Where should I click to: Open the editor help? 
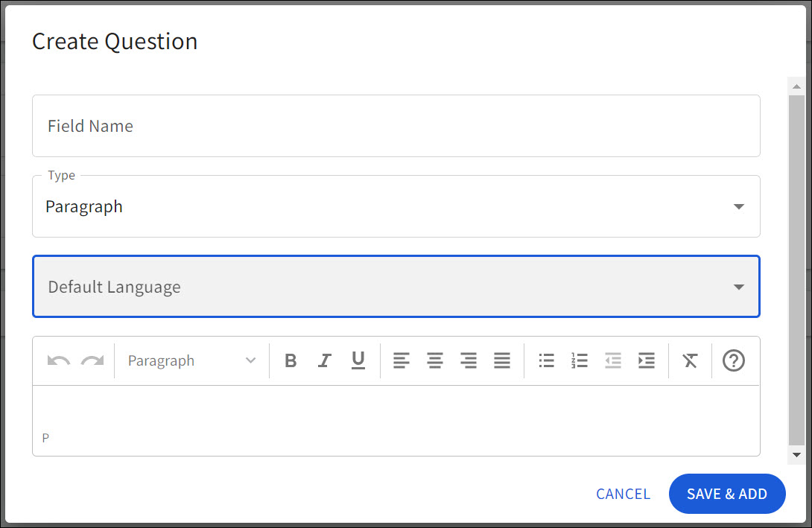734,360
